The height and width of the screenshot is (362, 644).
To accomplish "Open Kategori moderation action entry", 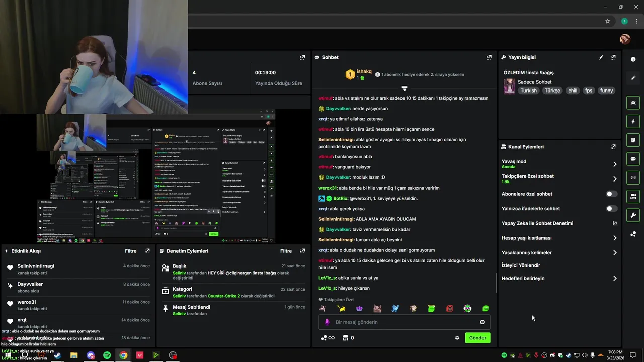I will coord(233,292).
